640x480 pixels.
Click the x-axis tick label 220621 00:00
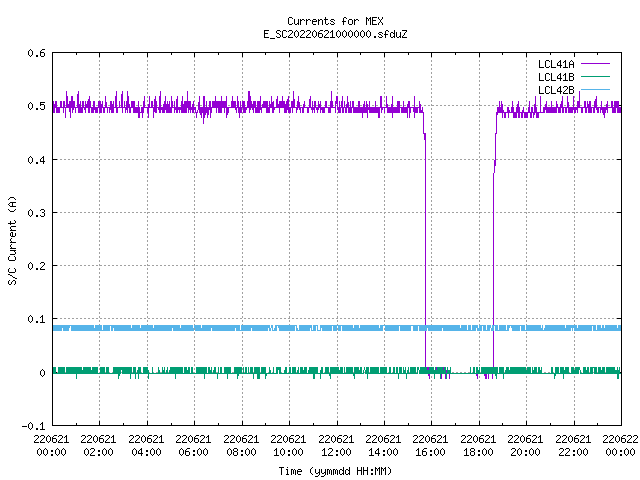[x=51, y=445]
